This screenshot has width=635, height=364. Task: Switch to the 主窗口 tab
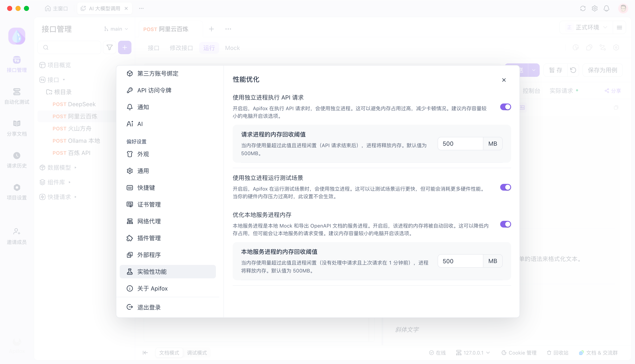click(x=56, y=8)
